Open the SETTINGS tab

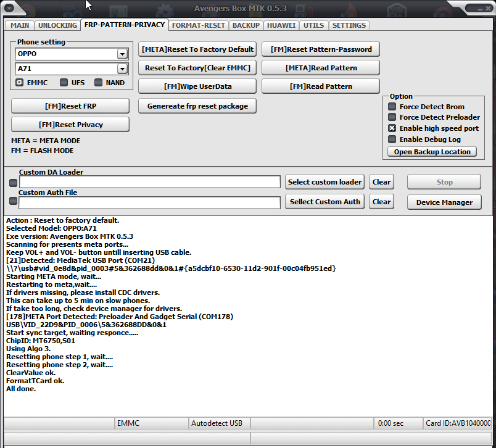349,25
